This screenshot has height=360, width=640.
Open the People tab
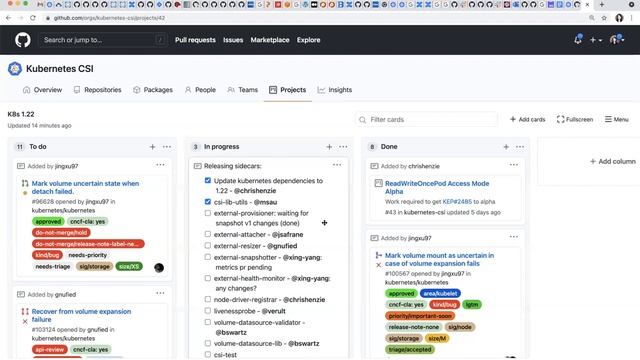200,90
